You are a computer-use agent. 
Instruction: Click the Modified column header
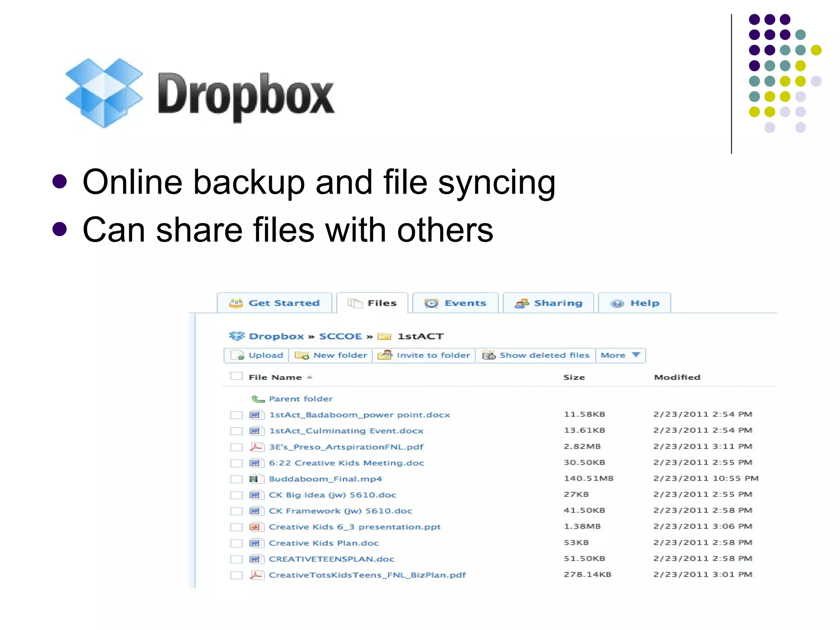(677, 377)
